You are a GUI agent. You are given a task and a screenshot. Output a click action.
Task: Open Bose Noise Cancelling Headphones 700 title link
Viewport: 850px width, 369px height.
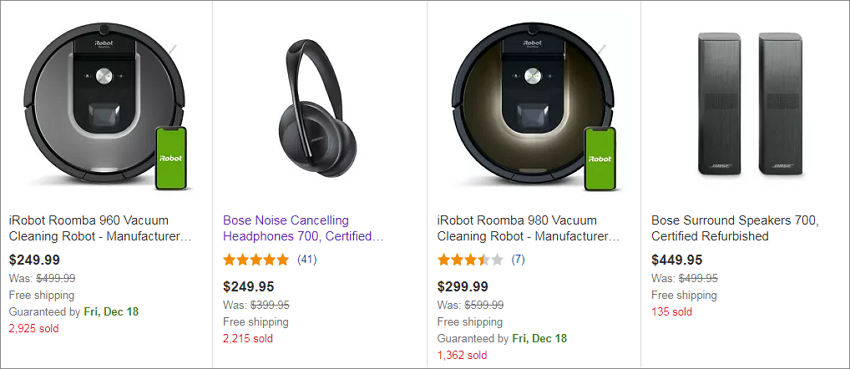coord(304,228)
